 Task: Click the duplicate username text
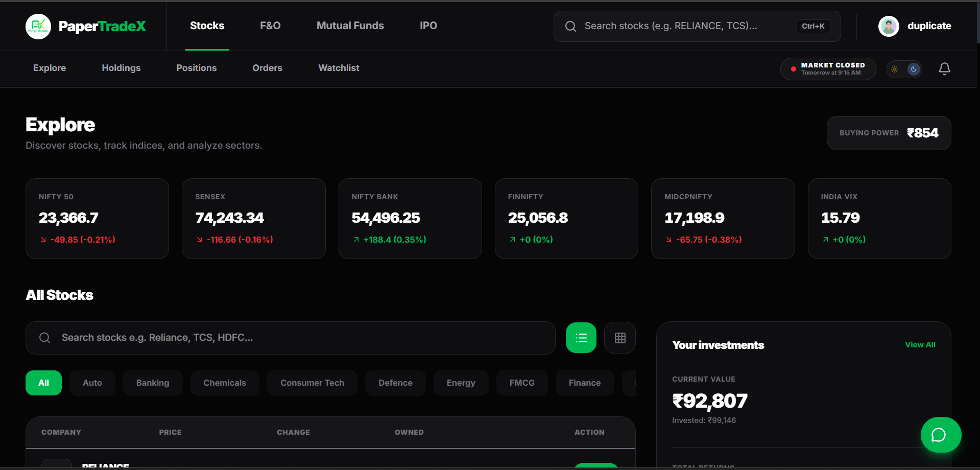coord(929,26)
